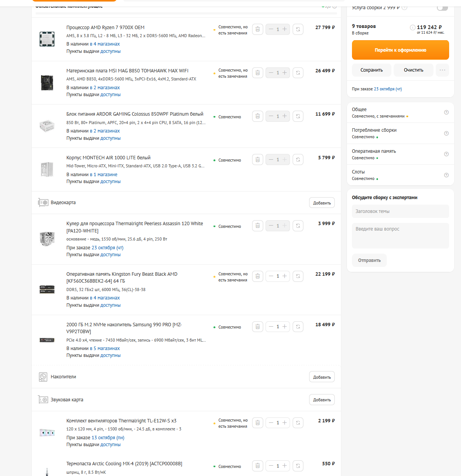Delete Thermalright Peerless Assassin cooler
461x476 pixels.
pos(257,226)
